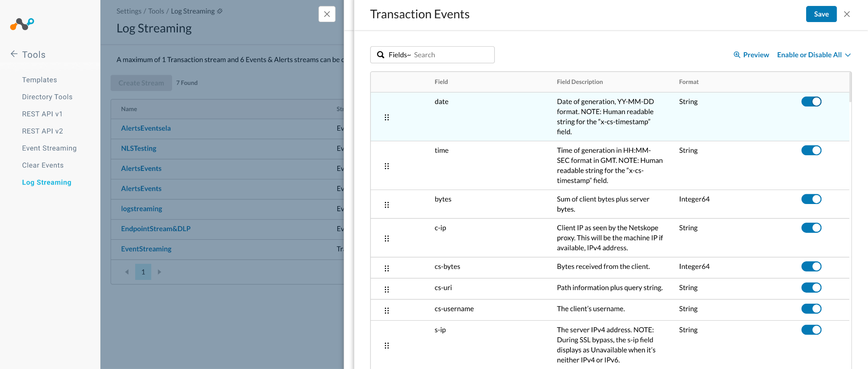This screenshot has height=369, width=868.
Task: Click the Field Description column header
Action: pyautogui.click(x=580, y=82)
